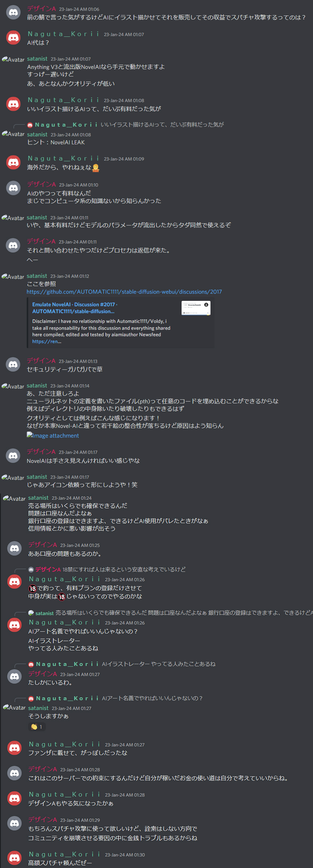Image resolution: width=313 pixels, height=868 pixels.
Task: Click satanist's small reply avatar in the '売る場所は' quote
Action: 31,613
